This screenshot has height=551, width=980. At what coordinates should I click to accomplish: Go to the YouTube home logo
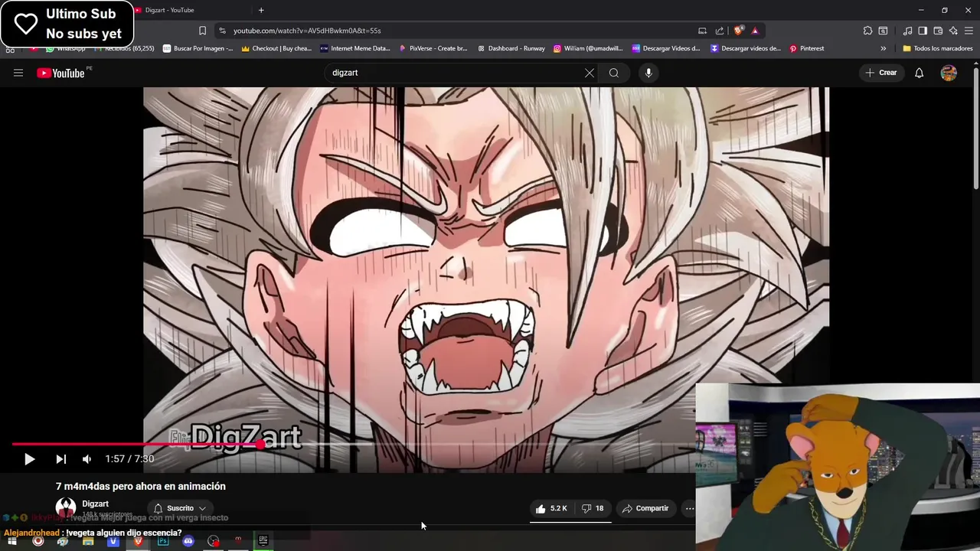click(61, 73)
